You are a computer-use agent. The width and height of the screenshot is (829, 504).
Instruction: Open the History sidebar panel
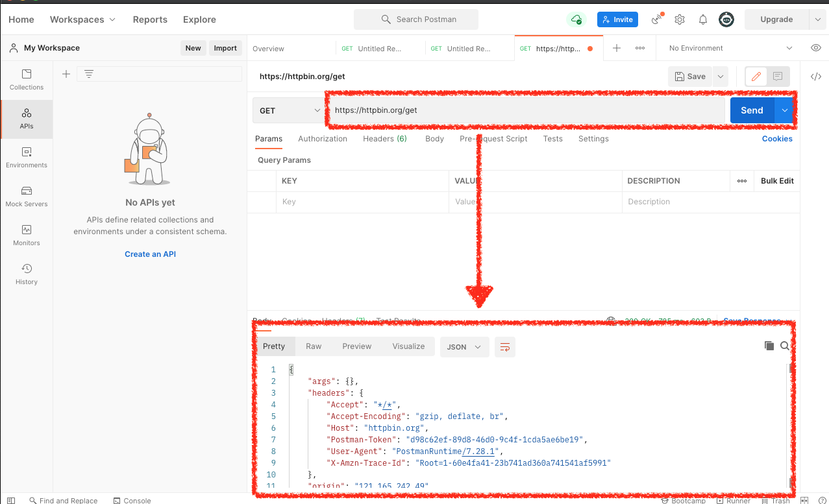[x=27, y=274]
